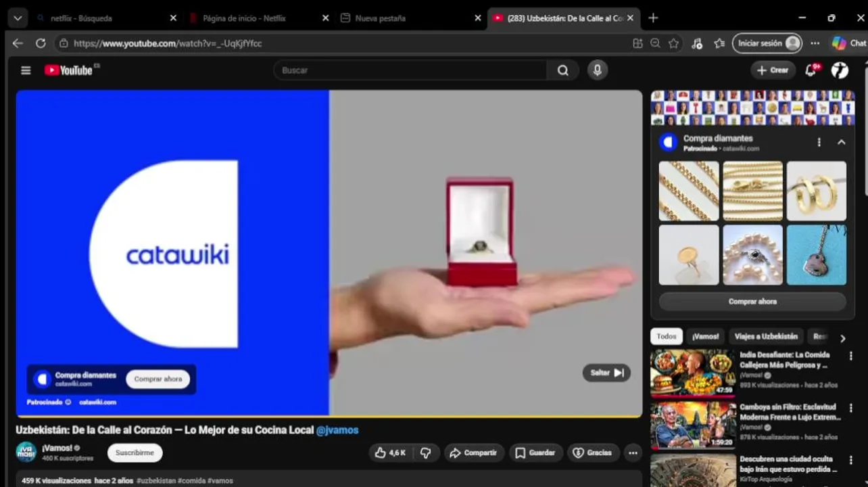The image size is (868, 487).
Task: Open browser apps icon in address bar
Action: (637, 43)
